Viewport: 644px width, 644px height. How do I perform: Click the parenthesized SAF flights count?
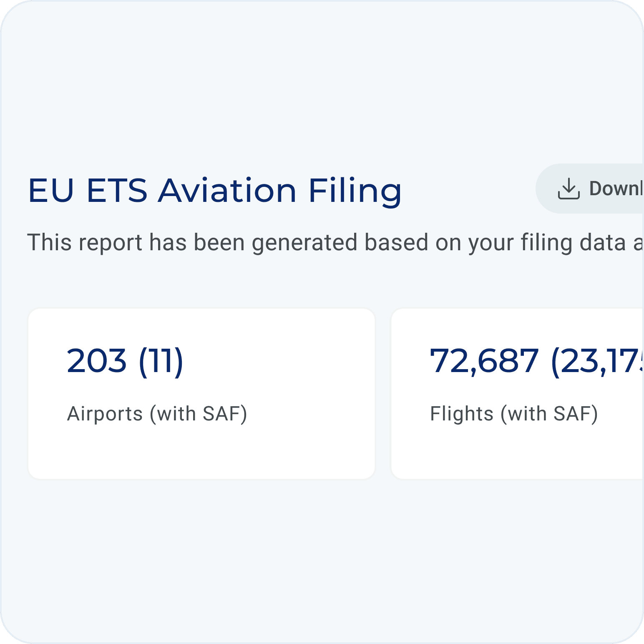pyautogui.click(x=597, y=361)
